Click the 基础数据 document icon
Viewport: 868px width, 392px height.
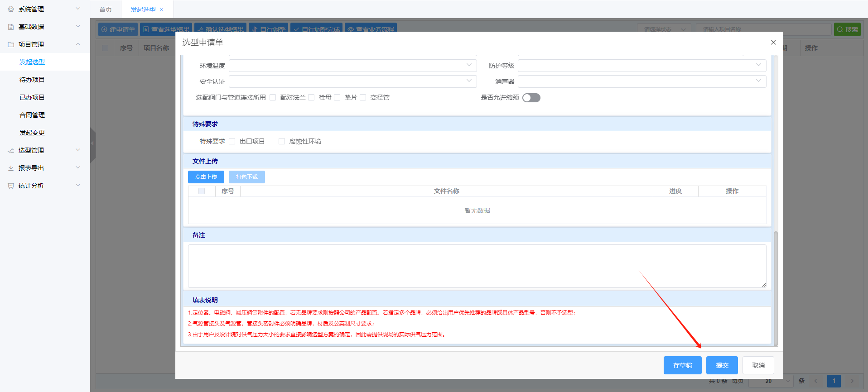coord(11,27)
